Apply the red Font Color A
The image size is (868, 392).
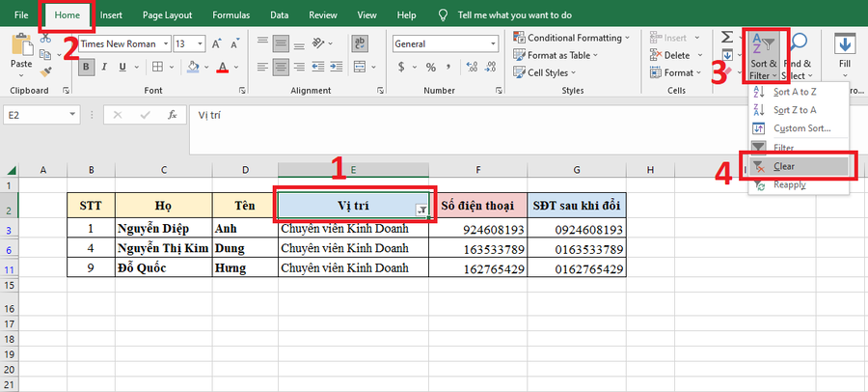pos(223,67)
